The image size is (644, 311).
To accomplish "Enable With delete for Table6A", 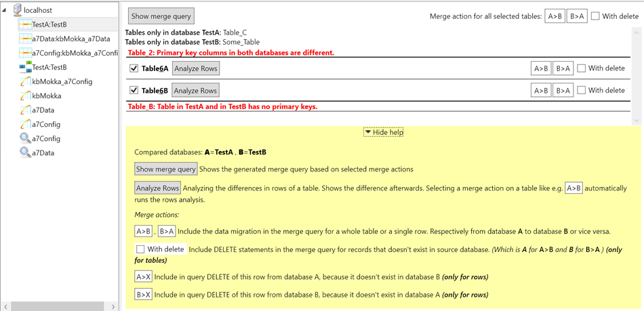I will click(x=581, y=68).
